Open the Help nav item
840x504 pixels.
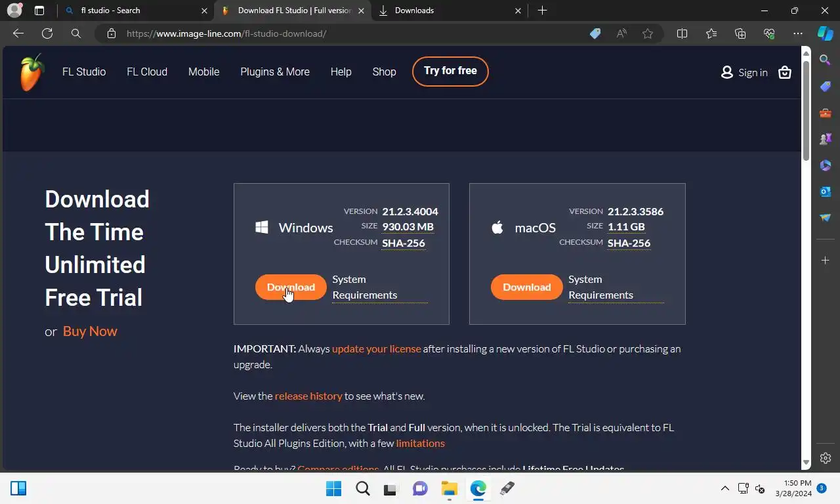pyautogui.click(x=341, y=72)
